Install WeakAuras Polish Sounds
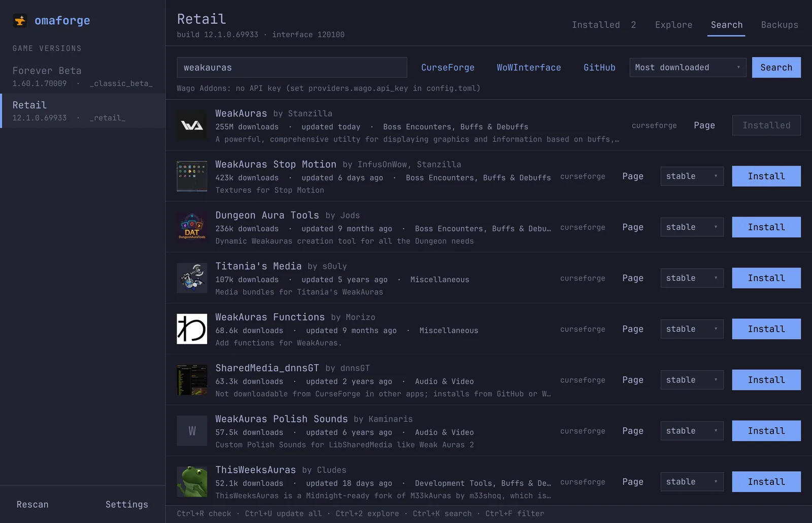This screenshot has width=812, height=523. tap(766, 431)
